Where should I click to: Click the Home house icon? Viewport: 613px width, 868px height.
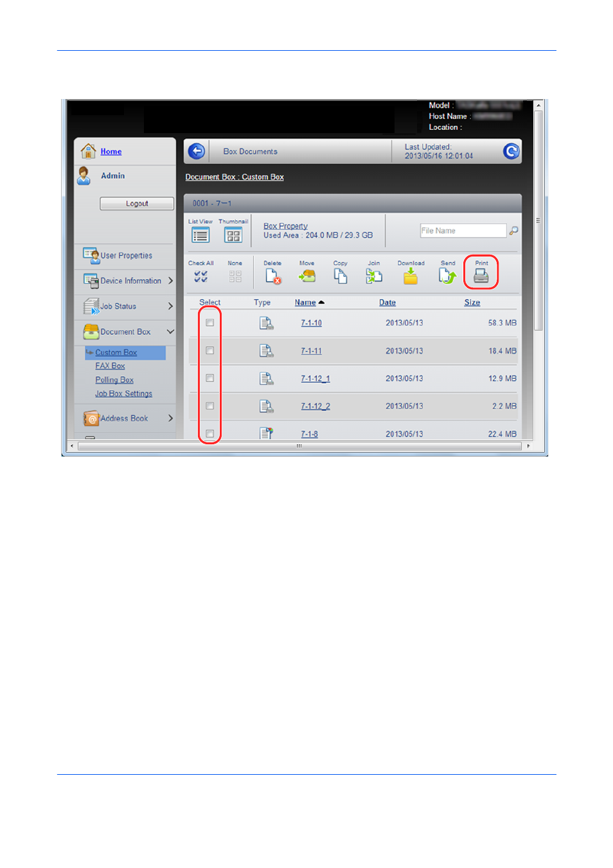point(88,151)
